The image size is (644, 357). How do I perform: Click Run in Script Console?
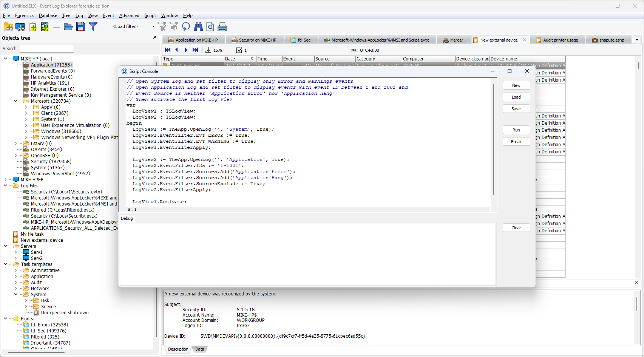coord(516,130)
